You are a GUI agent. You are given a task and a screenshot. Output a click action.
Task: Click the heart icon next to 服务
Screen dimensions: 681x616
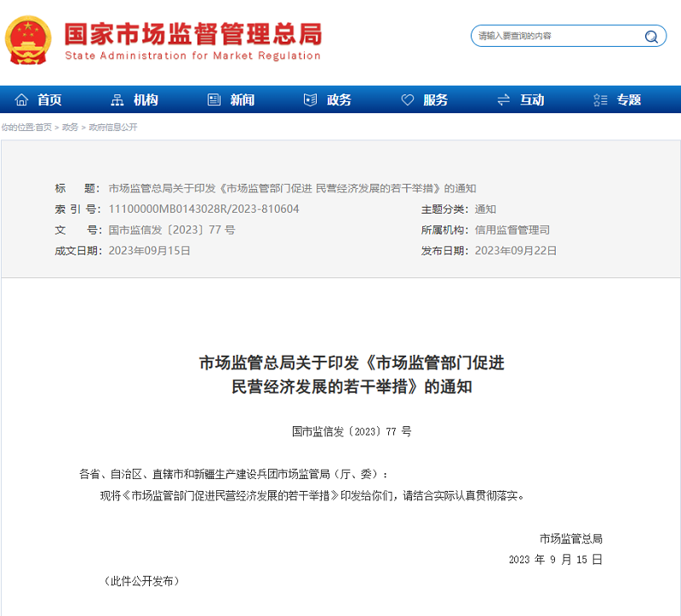[x=406, y=99]
